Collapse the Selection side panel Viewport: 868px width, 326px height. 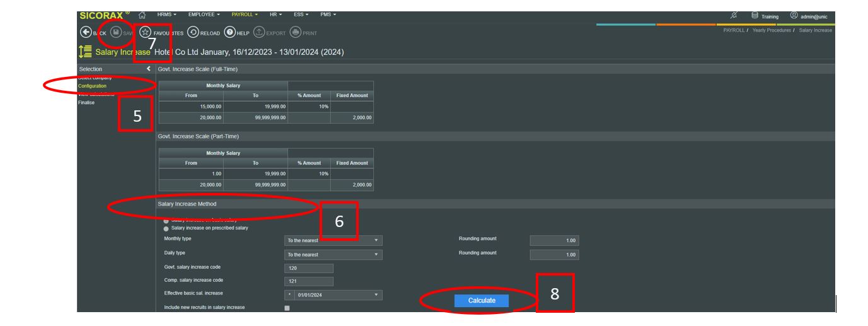(x=148, y=69)
